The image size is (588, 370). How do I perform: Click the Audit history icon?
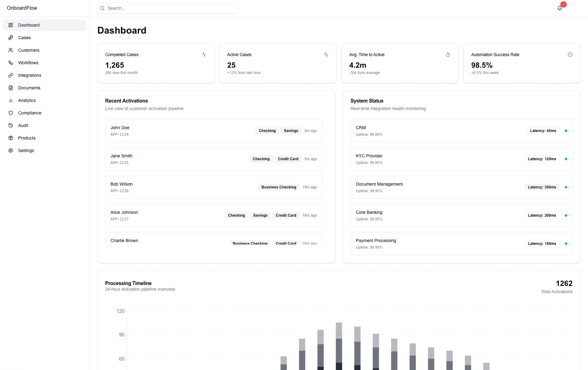(11, 125)
